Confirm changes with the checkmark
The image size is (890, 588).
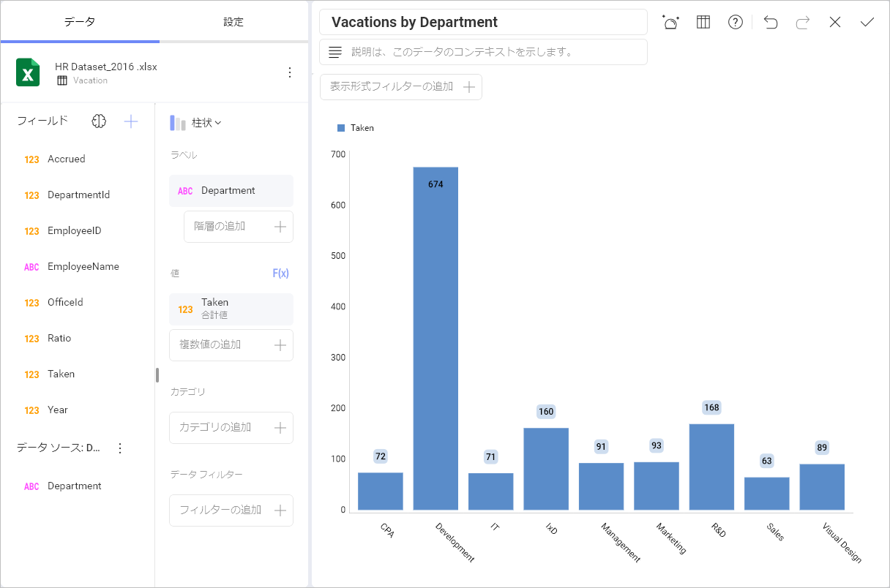click(x=867, y=22)
